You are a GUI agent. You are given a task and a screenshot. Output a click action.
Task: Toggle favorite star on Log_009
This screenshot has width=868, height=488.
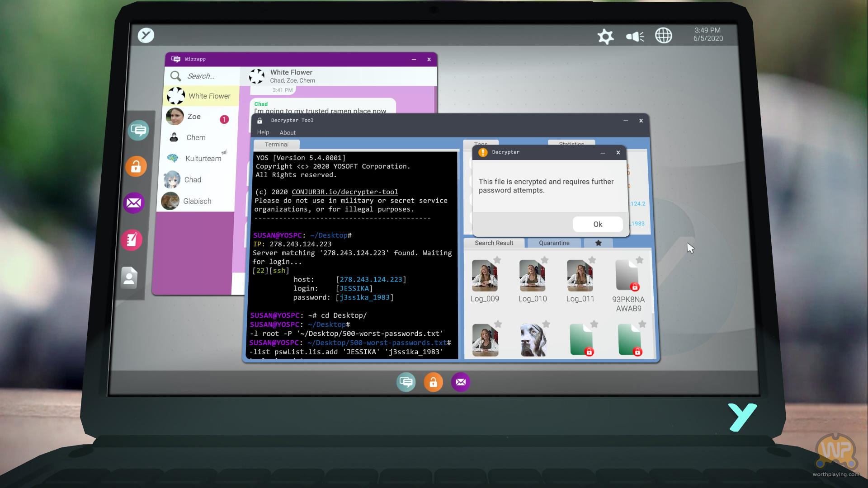497,260
